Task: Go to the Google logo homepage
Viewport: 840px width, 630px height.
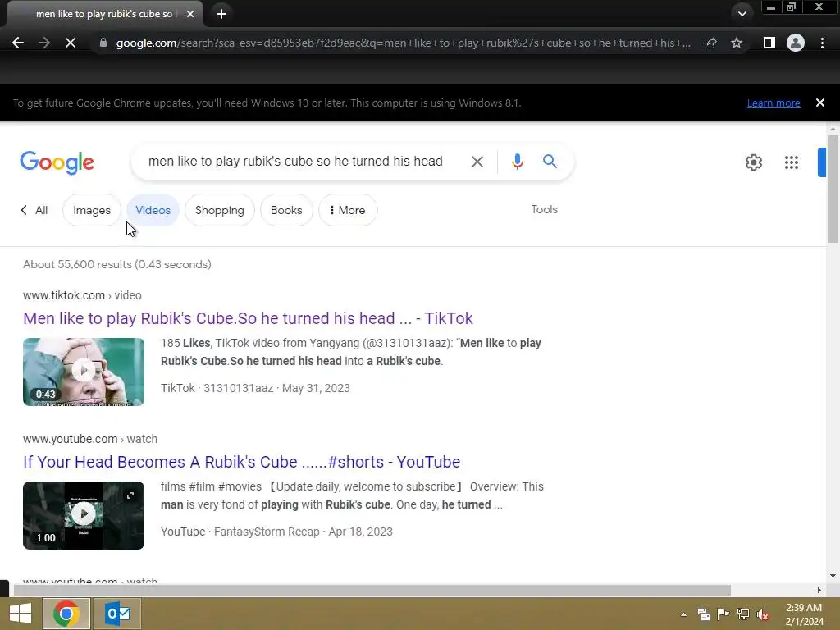Action: pyautogui.click(x=57, y=162)
